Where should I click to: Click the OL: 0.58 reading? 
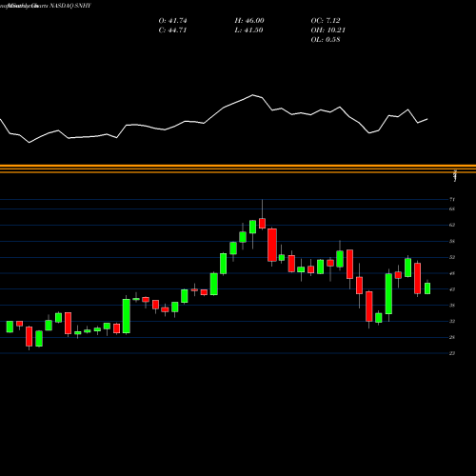point(326,40)
